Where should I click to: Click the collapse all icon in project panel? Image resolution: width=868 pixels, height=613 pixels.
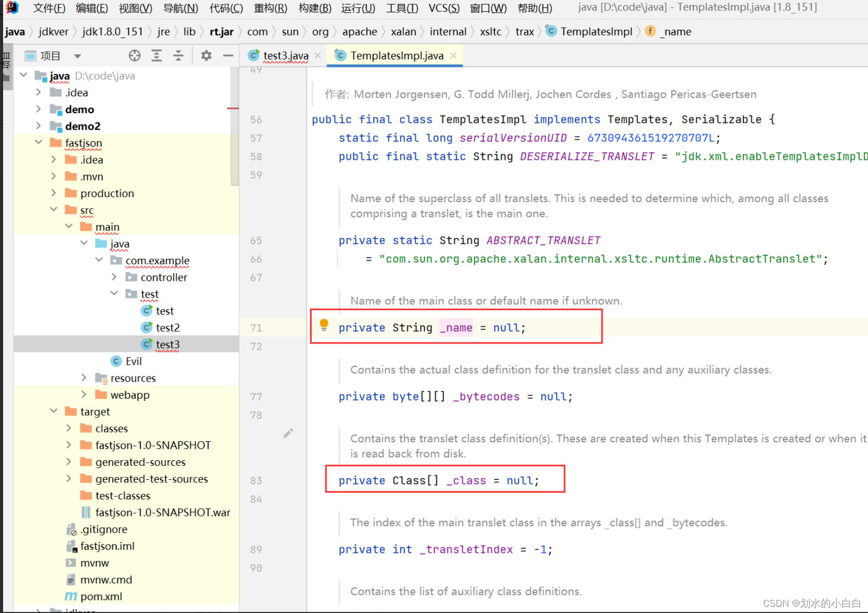tap(178, 56)
